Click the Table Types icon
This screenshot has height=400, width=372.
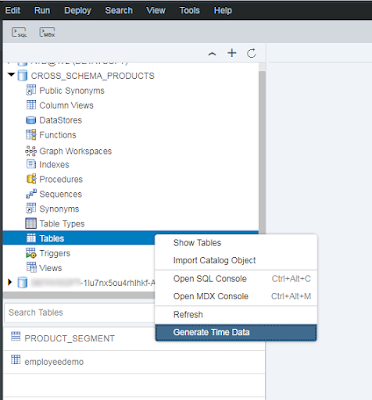pyautogui.click(x=31, y=223)
